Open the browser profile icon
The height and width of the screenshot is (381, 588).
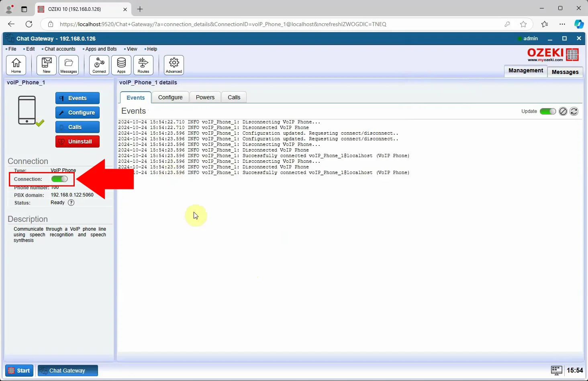click(x=9, y=9)
